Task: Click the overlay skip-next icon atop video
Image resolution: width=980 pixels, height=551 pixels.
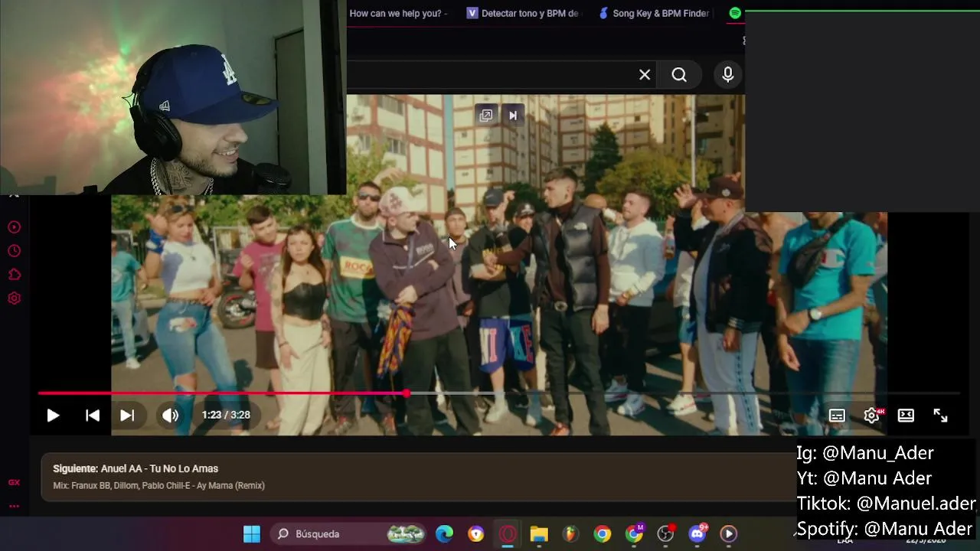Action: (513, 116)
